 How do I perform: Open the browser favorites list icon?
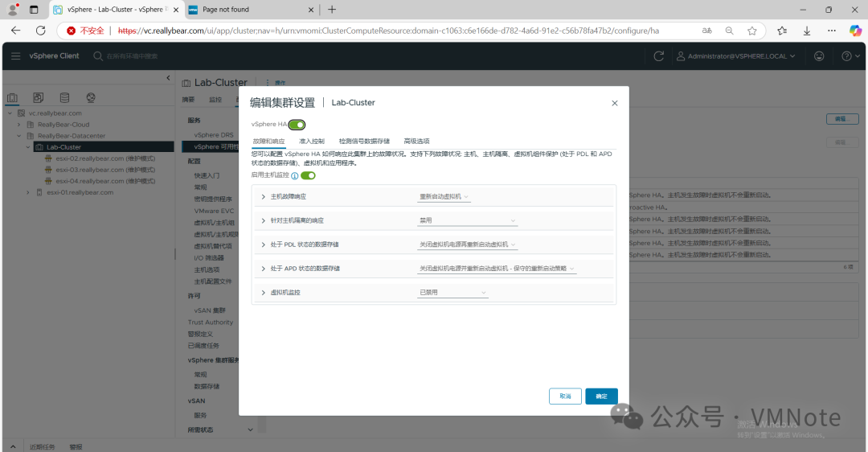[782, 31]
